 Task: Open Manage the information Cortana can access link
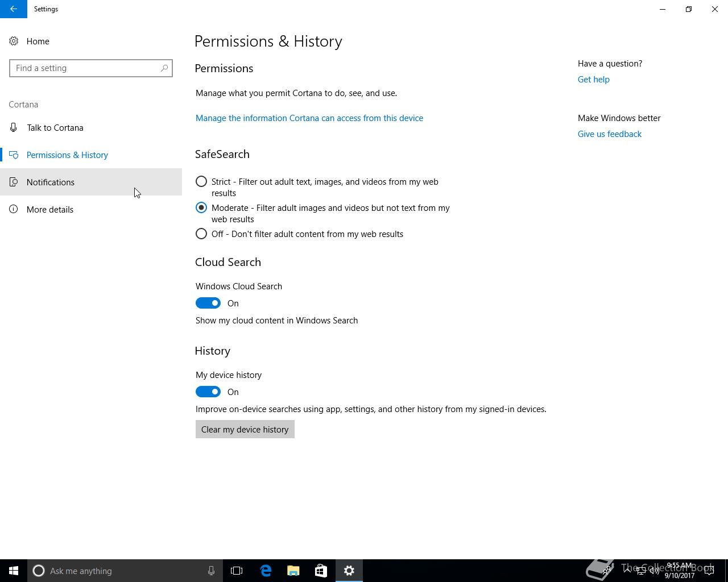coord(309,118)
